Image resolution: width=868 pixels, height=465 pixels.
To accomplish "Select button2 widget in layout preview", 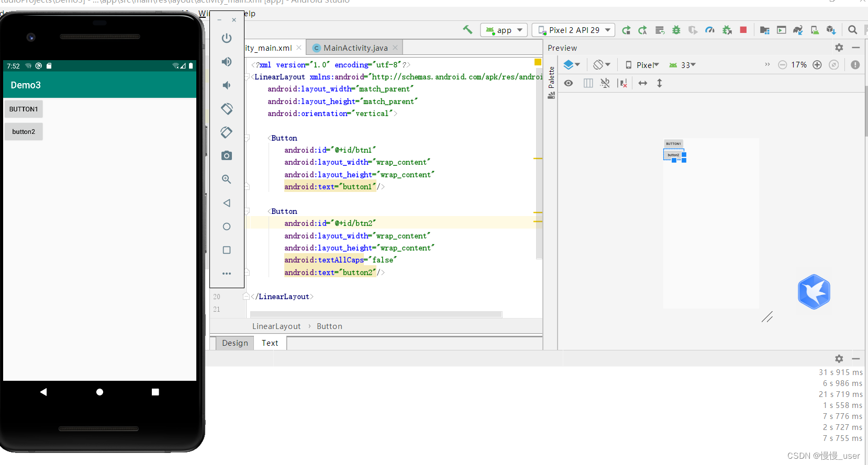I will (x=673, y=155).
